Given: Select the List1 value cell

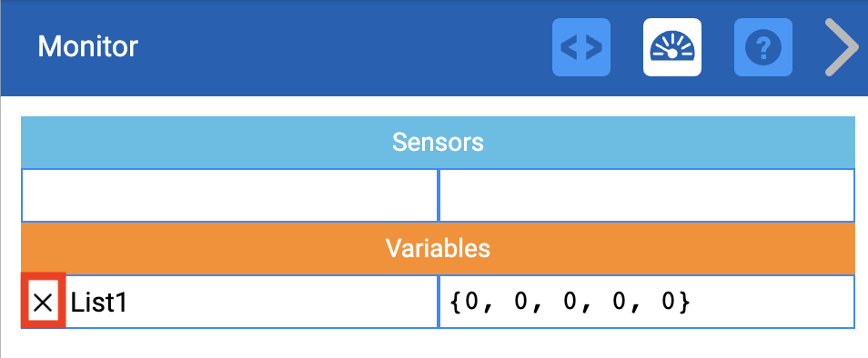Looking at the screenshot, I should point(647,302).
